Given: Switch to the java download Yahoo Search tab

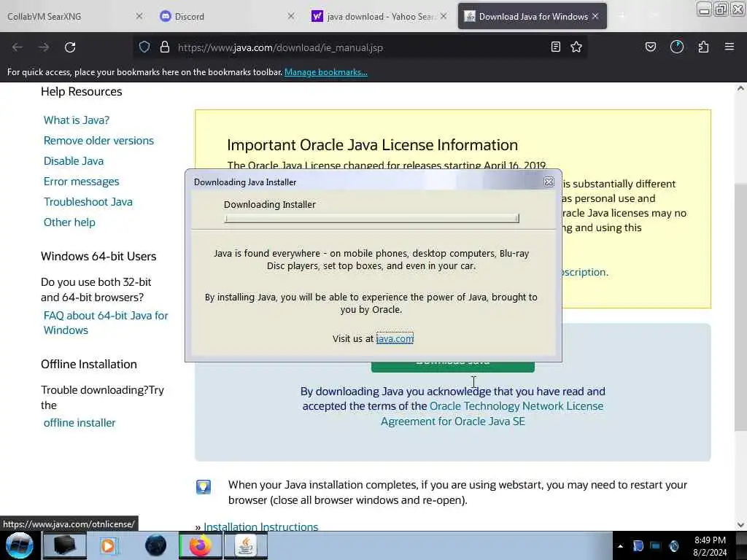Looking at the screenshot, I should pyautogui.click(x=380, y=16).
